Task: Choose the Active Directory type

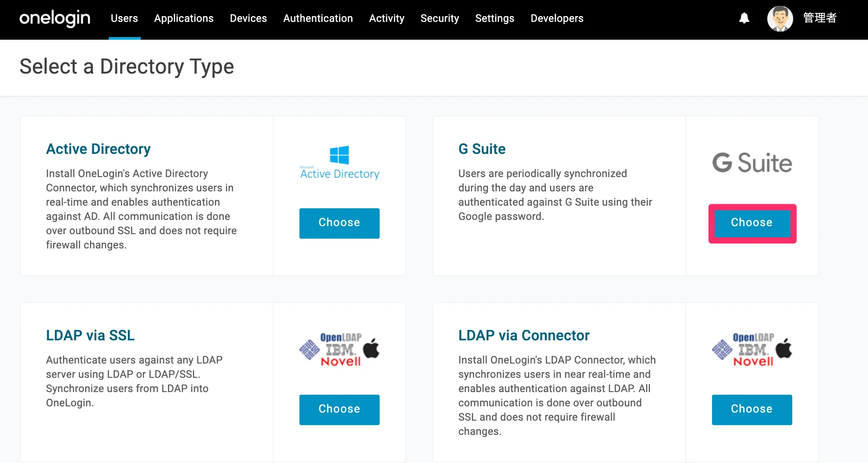Action: [x=340, y=223]
